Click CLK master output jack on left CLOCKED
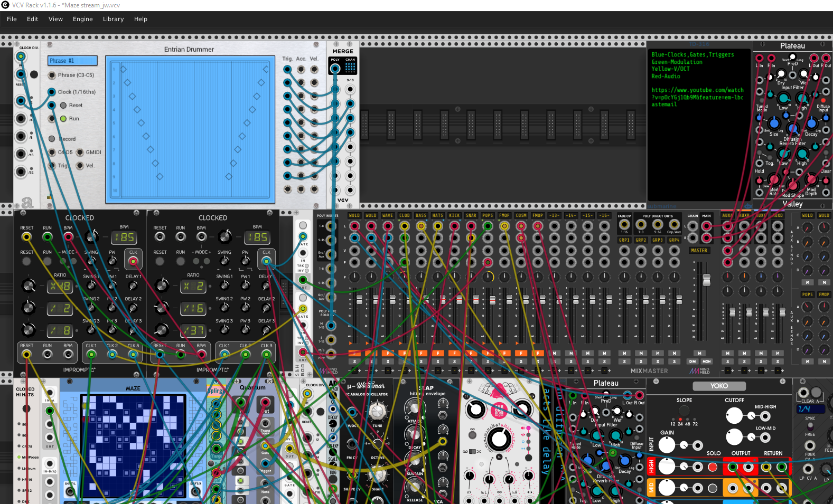This screenshot has width=833, height=504. tap(133, 261)
